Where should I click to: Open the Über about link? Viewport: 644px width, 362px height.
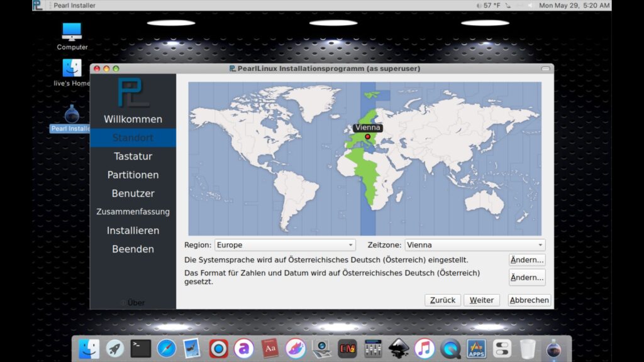(x=133, y=303)
